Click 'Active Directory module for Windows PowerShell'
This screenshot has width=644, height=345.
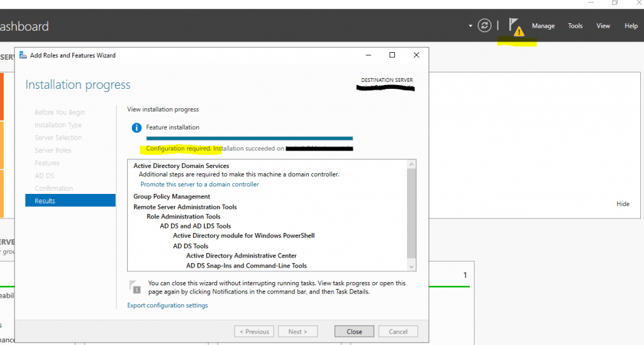(243, 235)
